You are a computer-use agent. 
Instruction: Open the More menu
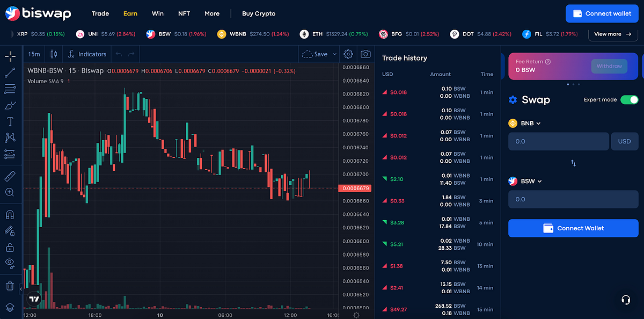[212, 13]
